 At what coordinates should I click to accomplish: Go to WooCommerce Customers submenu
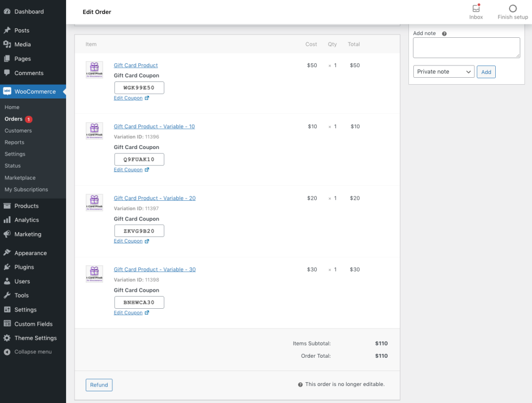tap(18, 131)
